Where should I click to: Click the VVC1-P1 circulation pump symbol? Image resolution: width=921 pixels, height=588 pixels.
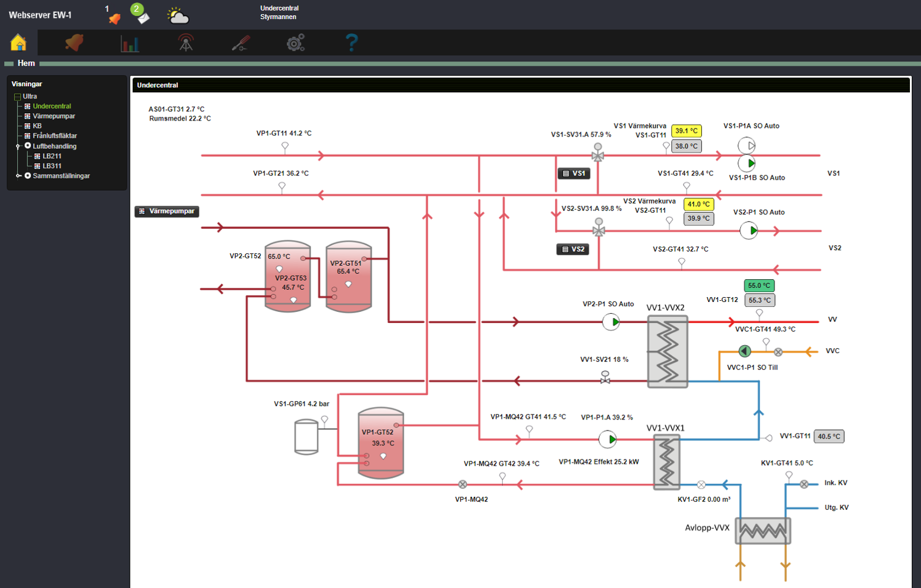click(x=744, y=351)
